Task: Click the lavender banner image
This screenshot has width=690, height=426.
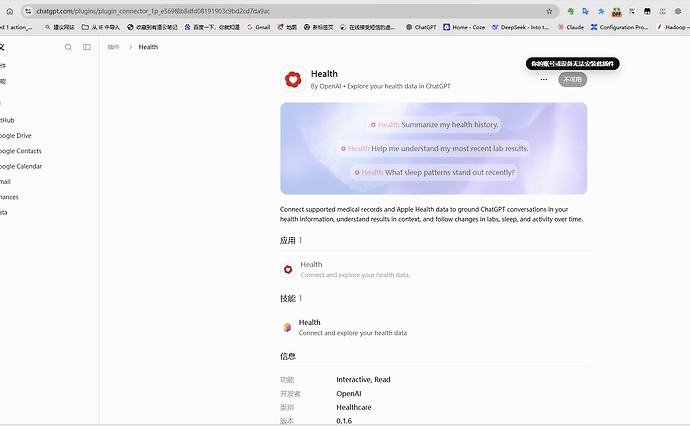Action: pos(433,148)
